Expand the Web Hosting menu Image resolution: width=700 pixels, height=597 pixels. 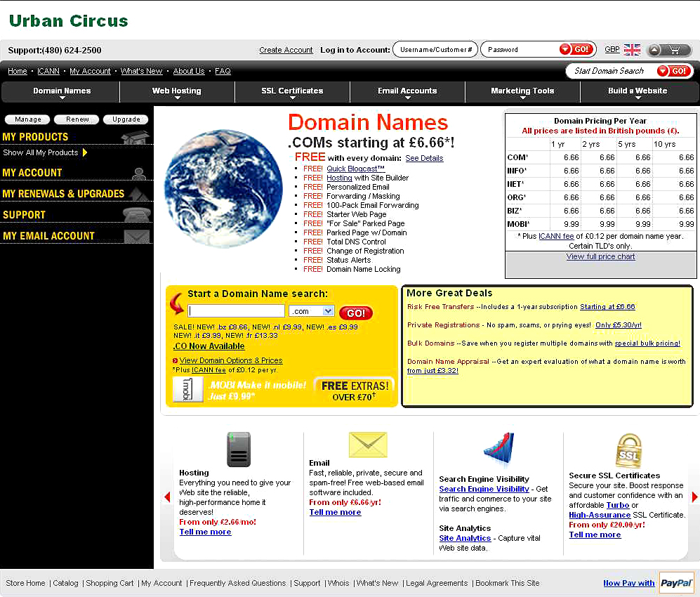[177, 92]
